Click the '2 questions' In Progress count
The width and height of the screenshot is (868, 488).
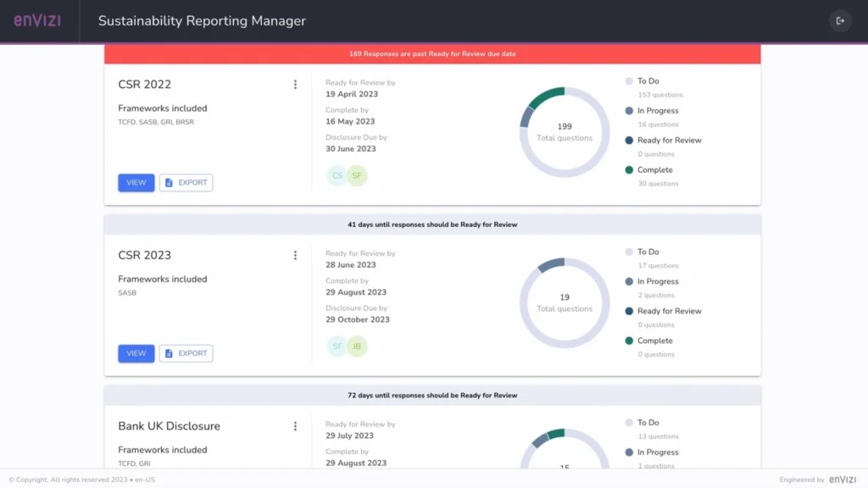[x=656, y=296]
